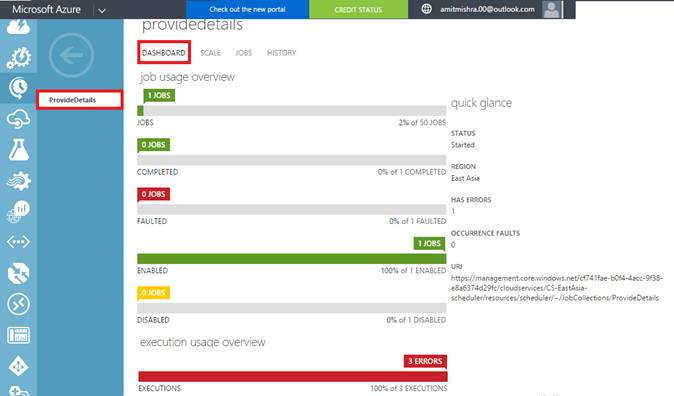Click the HAS ERRORS label
This screenshot has height=396, width=674.
[471, 200]
